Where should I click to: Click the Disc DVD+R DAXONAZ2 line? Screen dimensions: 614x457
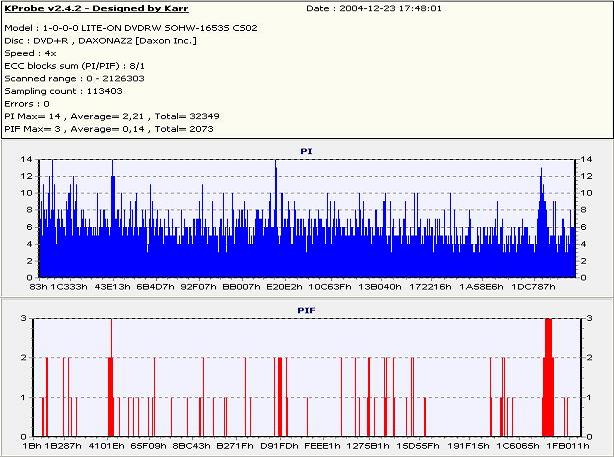coord(101,40)
